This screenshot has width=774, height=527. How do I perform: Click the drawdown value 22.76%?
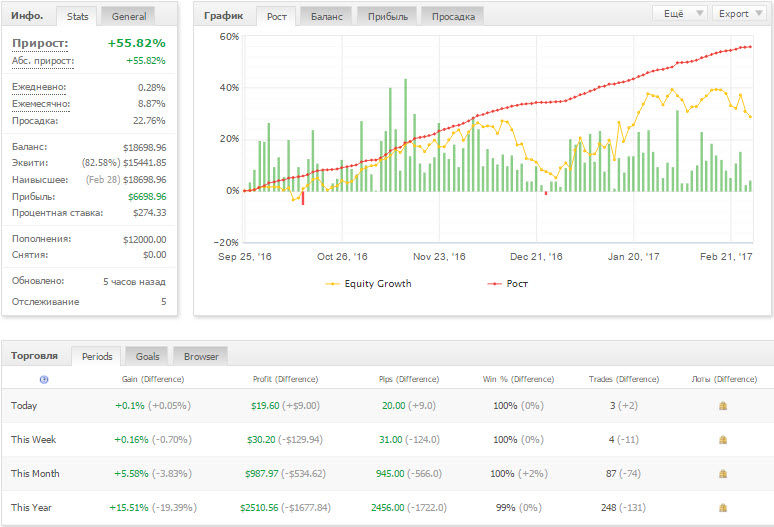point(149,120)
